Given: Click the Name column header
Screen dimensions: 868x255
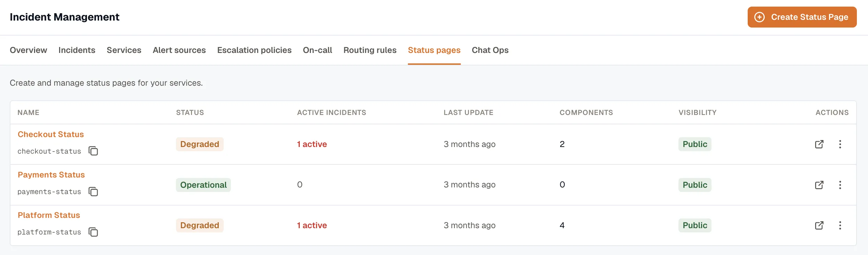Looking at the screenshot, I should [29, 113].
